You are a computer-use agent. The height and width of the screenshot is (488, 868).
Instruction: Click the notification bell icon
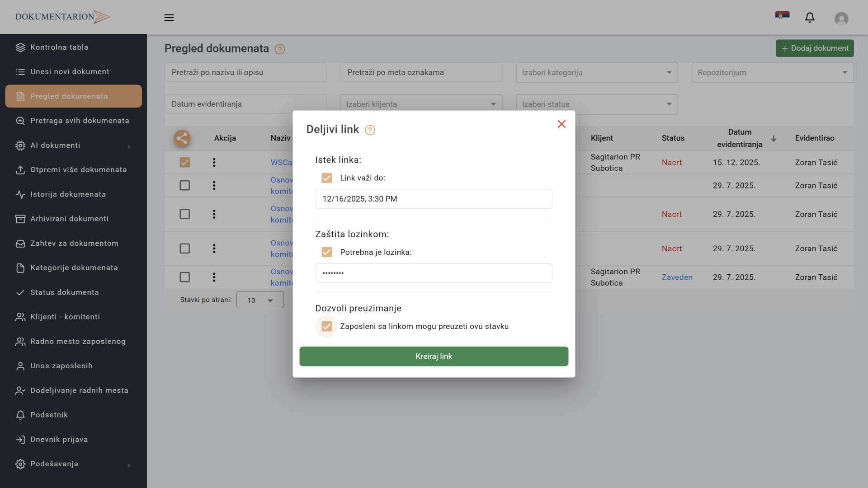pyautogui.click(x=810, y=18)
